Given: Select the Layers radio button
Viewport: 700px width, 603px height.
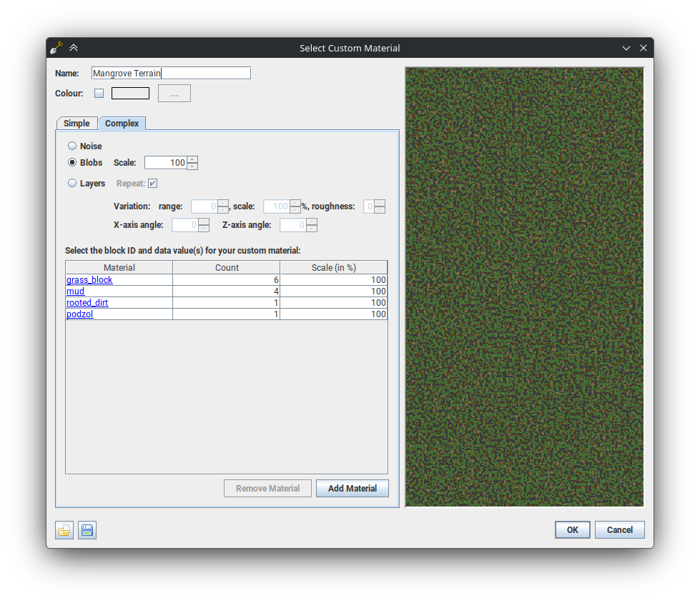Looking at the screenshot, I should pos(72,183).
